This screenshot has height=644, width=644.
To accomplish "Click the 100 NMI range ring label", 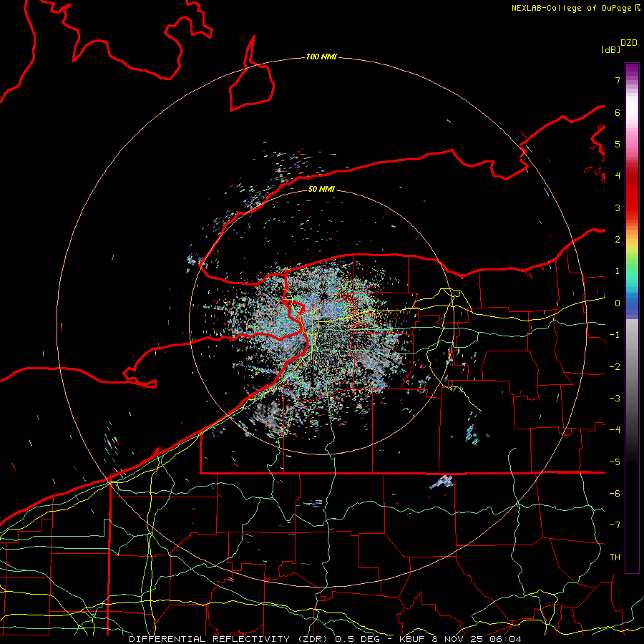I will (321, 57).
